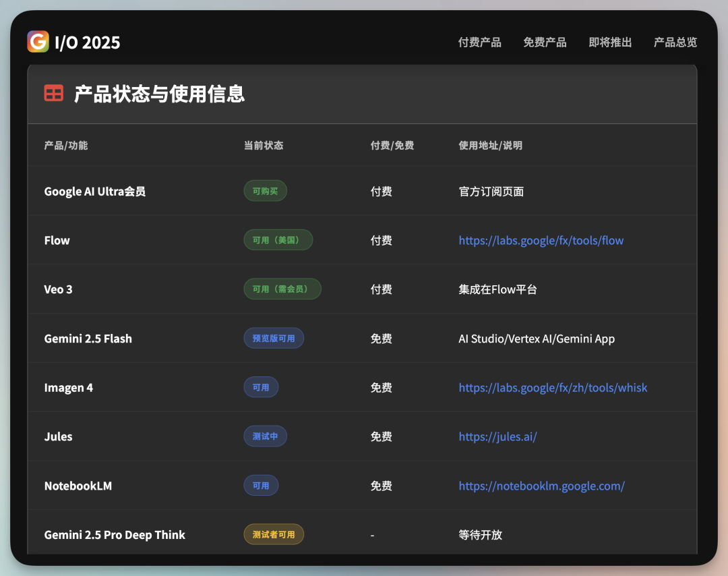Screen dimensions: 728x576
Task: Click the 可用 badge in NotebookLM row
Action: [261, 486]
